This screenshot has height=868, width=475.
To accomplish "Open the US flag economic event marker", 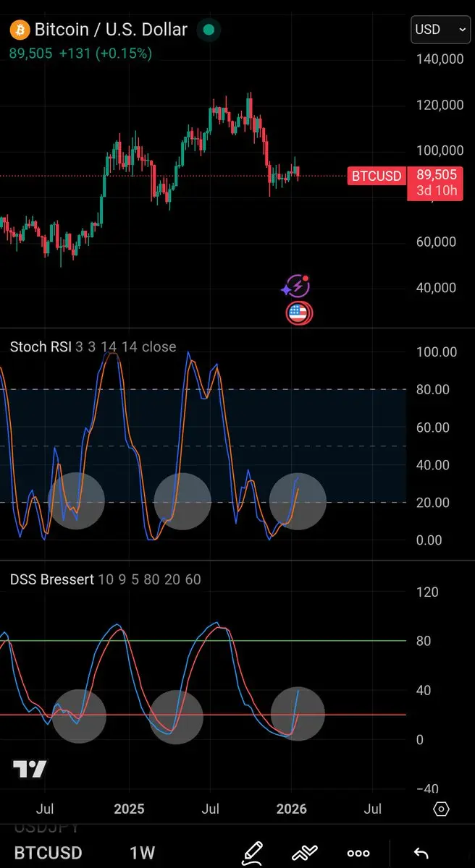I will tap(300, 313).
